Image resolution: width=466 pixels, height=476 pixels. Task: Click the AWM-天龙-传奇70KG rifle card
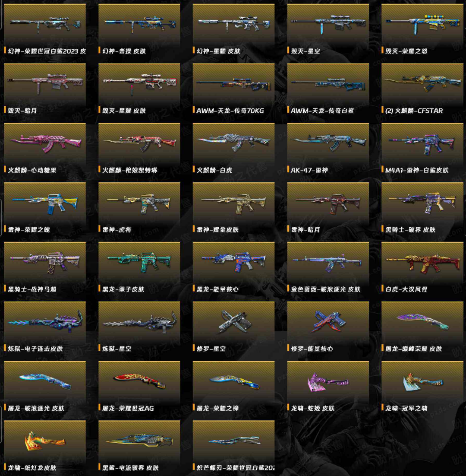coord(233,89)
